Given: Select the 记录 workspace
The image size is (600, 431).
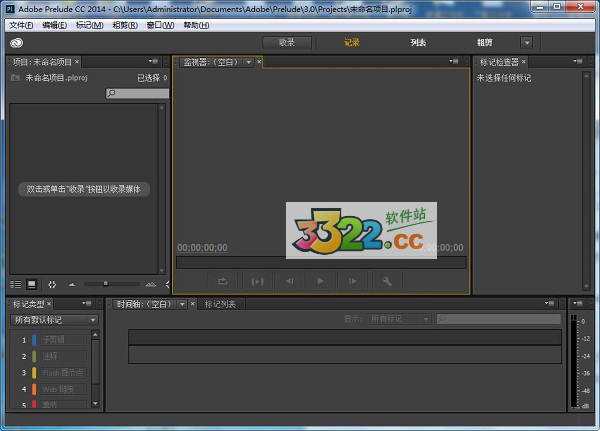Looking at the screenshot, I should pos(352,42).
